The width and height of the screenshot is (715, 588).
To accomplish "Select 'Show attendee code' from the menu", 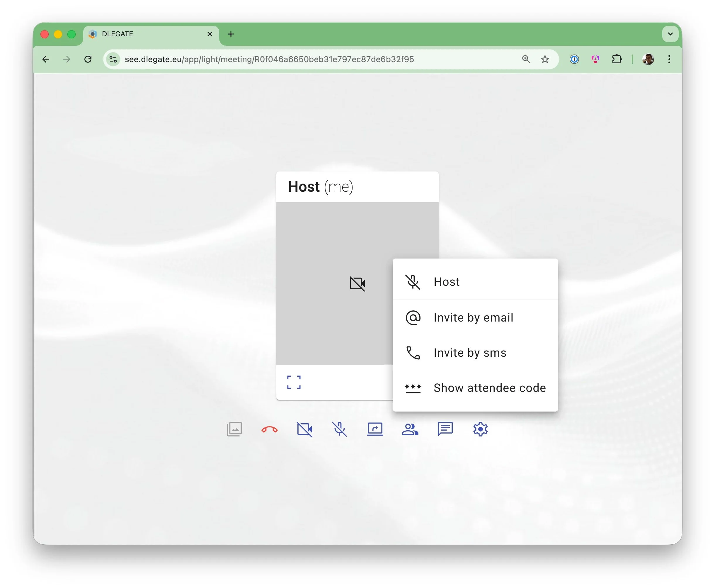I will [489, 388].
